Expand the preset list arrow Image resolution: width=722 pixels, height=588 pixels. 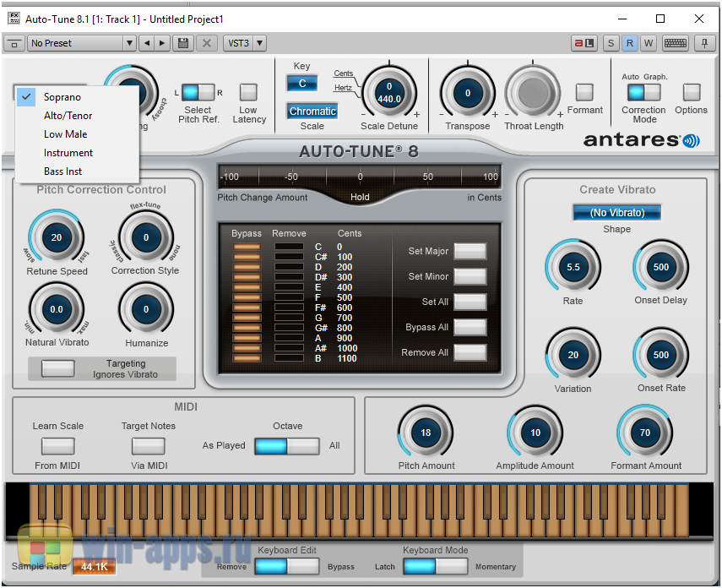pos(130,43)
